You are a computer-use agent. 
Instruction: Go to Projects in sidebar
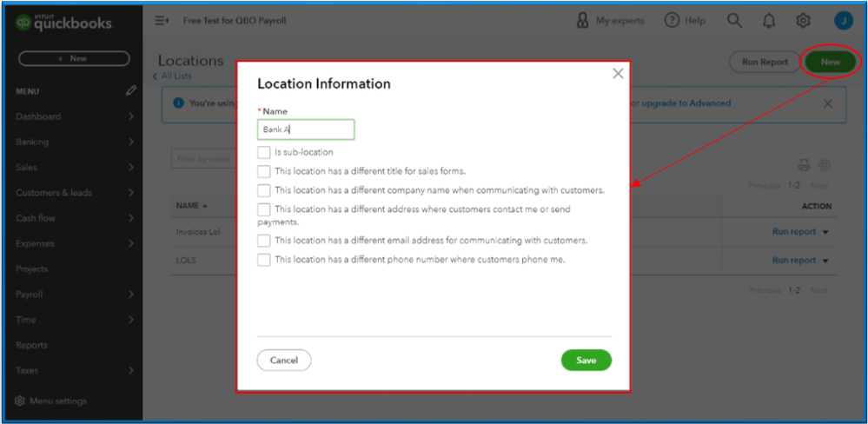click(31, 269)
